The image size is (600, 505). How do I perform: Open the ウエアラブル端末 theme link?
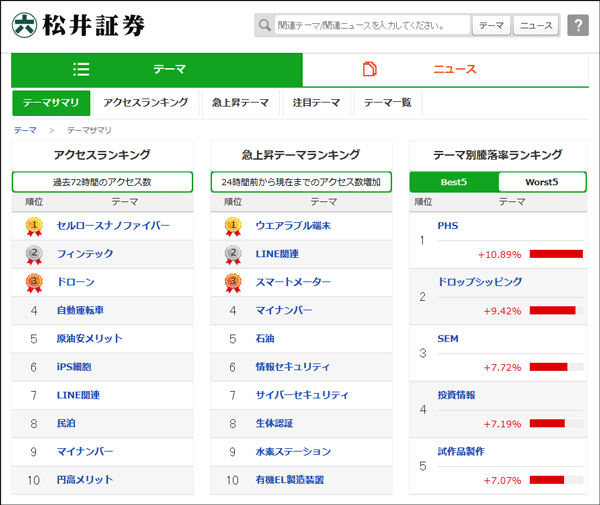coord(293,225)
